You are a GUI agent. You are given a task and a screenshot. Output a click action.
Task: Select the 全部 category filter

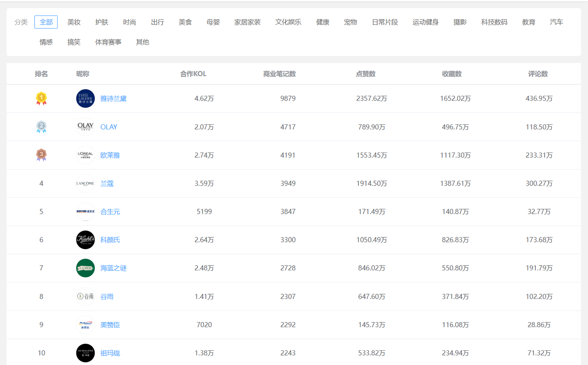coord(46,22)
